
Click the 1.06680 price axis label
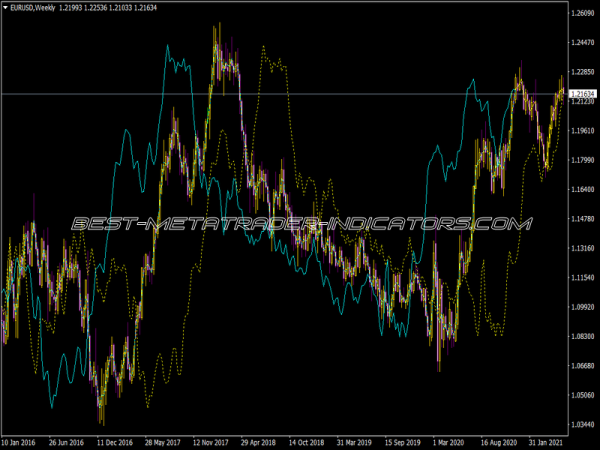pos(582,366)
